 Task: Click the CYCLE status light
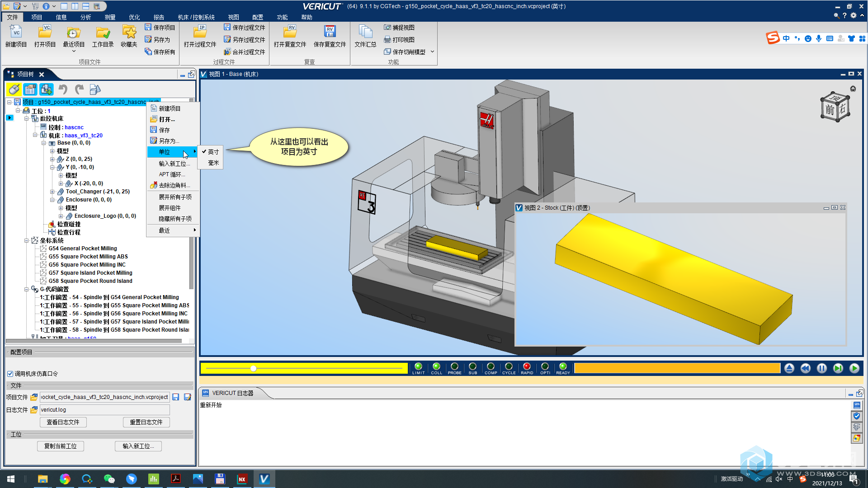tap(509, 366)
